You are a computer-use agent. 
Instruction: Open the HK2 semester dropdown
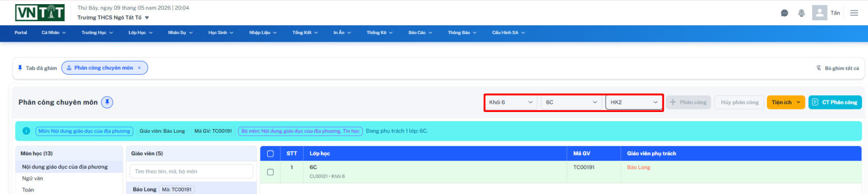633,102
